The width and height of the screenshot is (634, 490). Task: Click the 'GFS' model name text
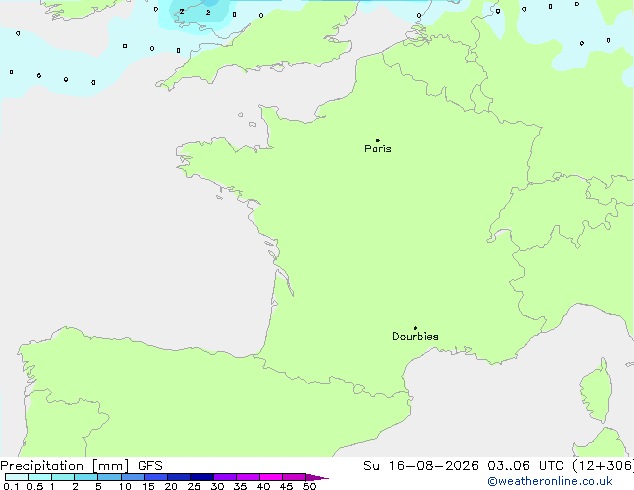coord(150,466)
